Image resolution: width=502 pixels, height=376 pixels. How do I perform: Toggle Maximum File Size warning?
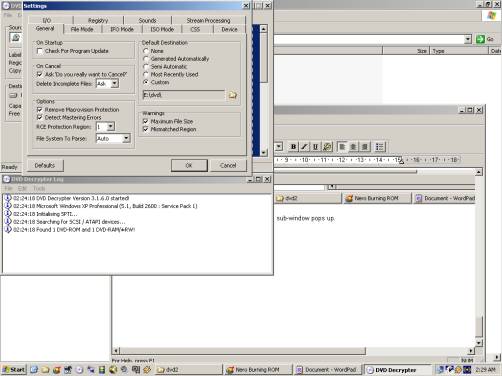pos(145,121)
